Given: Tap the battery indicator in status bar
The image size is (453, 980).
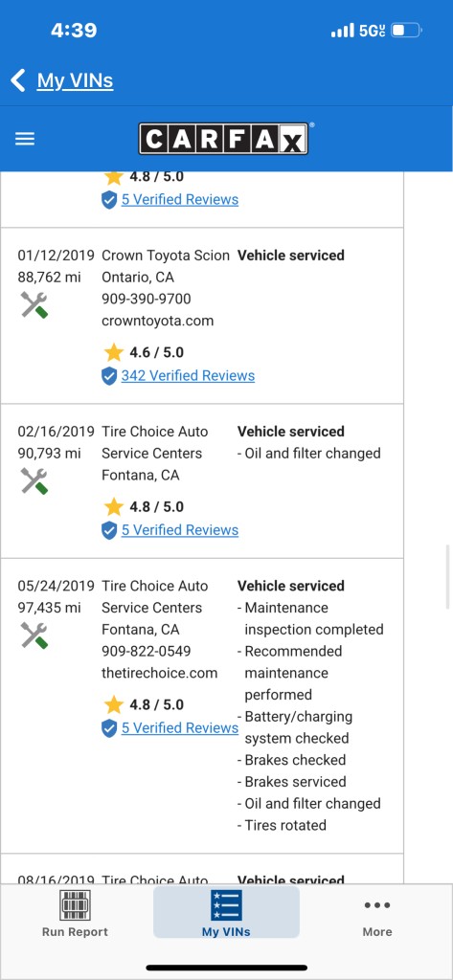Looking at the screenshot, I should click(405, 30).
